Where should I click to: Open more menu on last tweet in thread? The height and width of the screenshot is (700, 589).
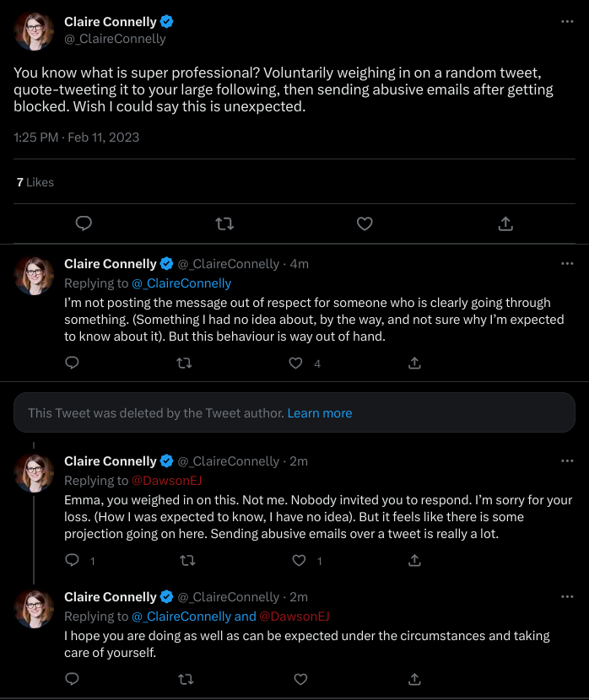tap(567, 596)
